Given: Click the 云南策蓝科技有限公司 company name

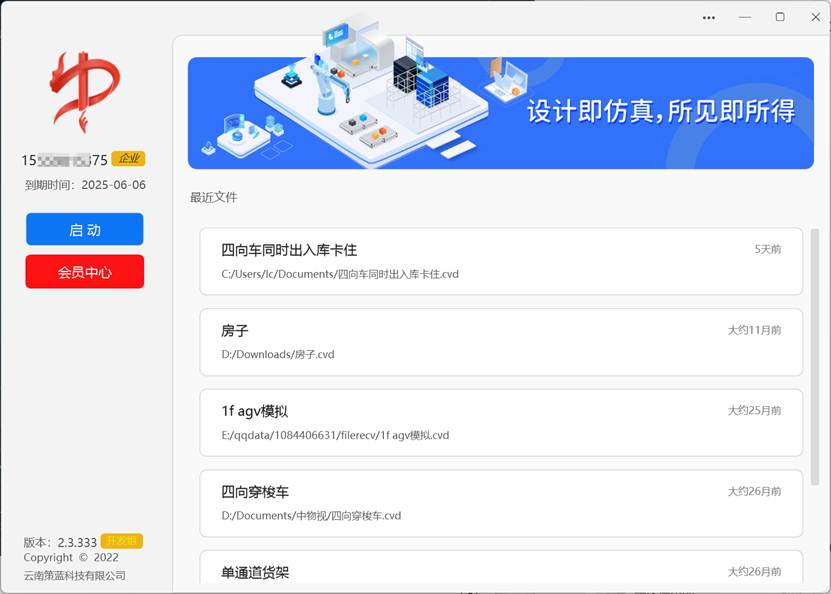Looking at the screenshot, I should point(75,575).
